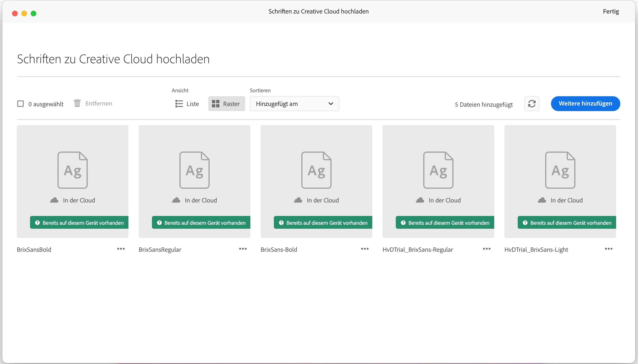
Task: Click Fertig in the title bar
Action: click(x=611, y=11)
